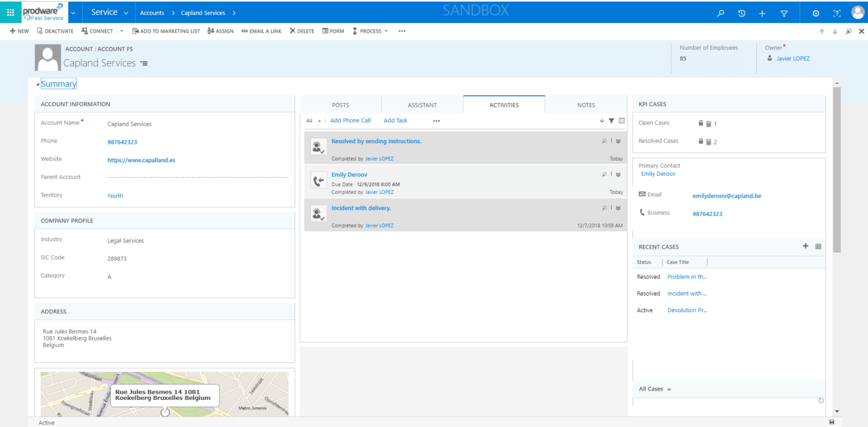868x427 pixels.
Task: Open the CONNECT split dropdown arrow
Action: (x=122, y=31)
